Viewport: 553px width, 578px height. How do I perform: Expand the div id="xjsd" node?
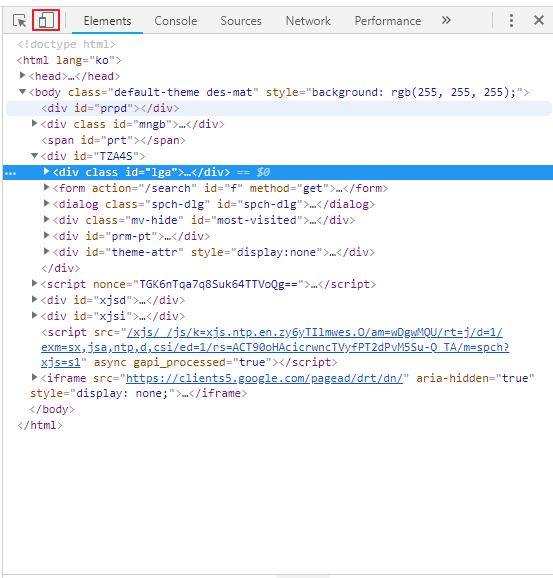34,300
